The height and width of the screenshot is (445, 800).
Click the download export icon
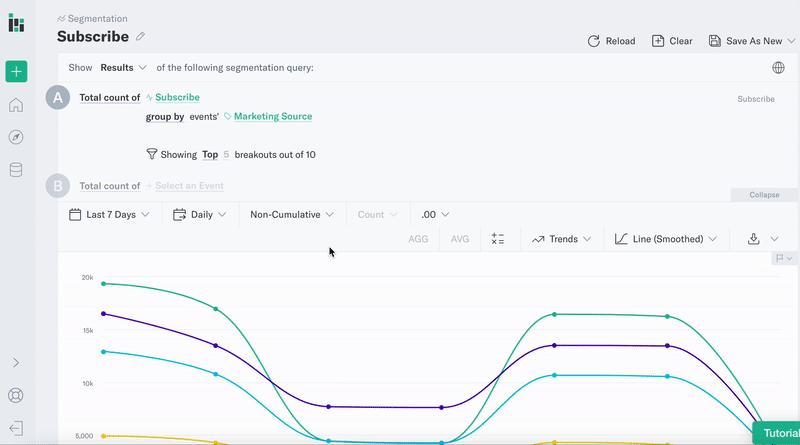coord(754,239)
